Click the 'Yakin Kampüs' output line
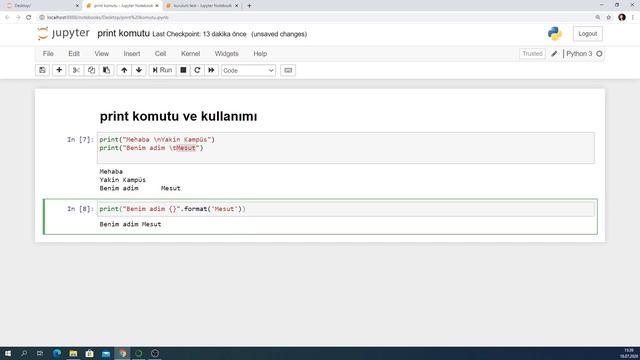 (x=122, y=180)
